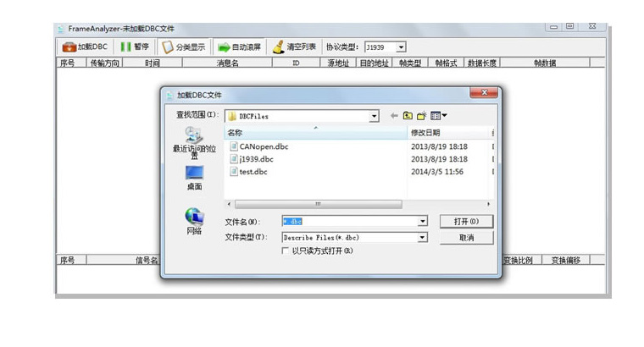The height and width of the screenshot is (347, 644).
Task: Expand the 文件类型 Describe Files dropdown
Action: pos(422,238)
